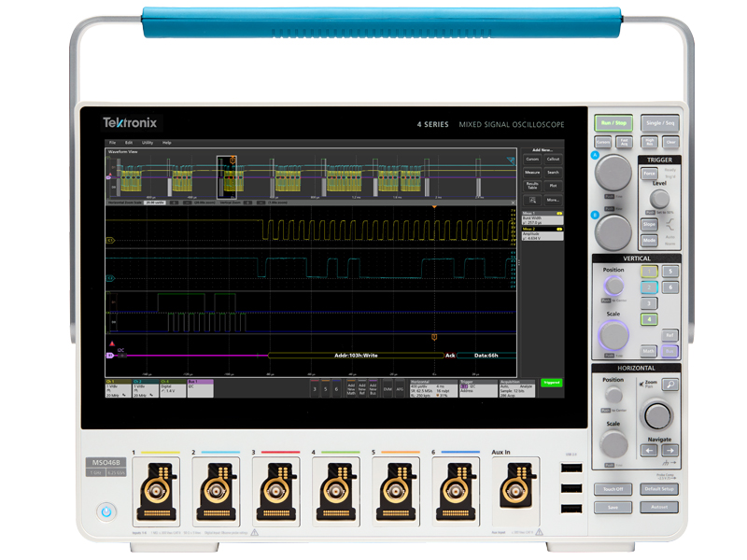Open the File menu
This screenshot has height=560, width=747.
pos(112,143)
